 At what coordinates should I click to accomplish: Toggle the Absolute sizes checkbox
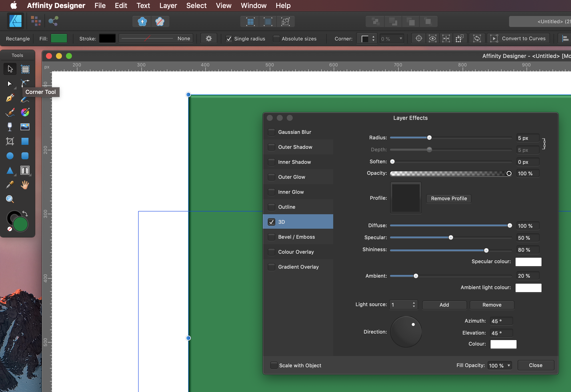pyautogui.click(x=276, y=39)
